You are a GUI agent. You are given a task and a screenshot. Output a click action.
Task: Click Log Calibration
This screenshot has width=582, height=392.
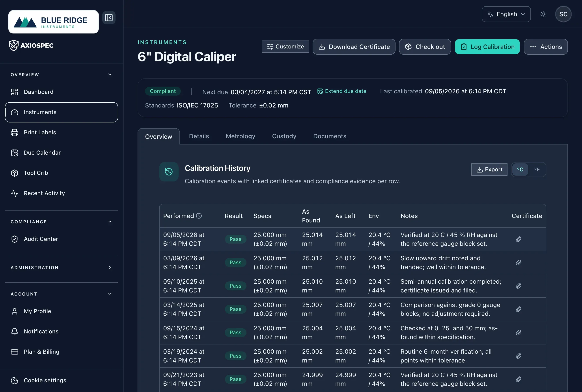(487, 47)
